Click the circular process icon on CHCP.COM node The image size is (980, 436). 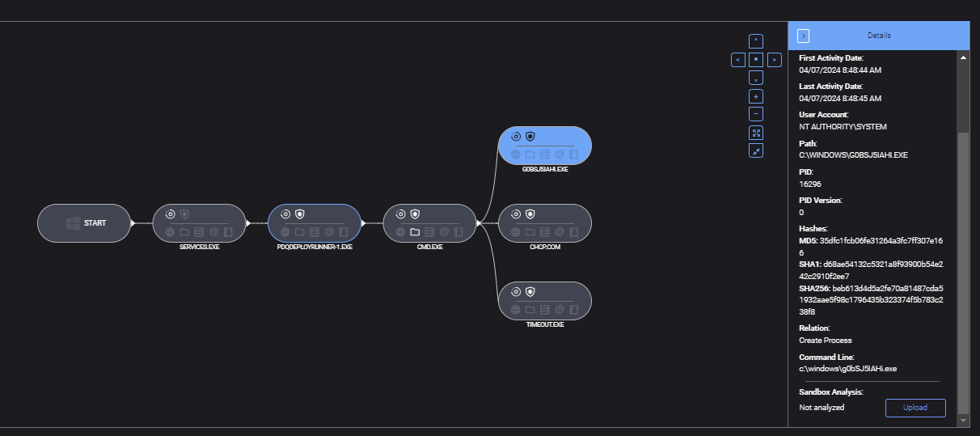click(515, 214)
